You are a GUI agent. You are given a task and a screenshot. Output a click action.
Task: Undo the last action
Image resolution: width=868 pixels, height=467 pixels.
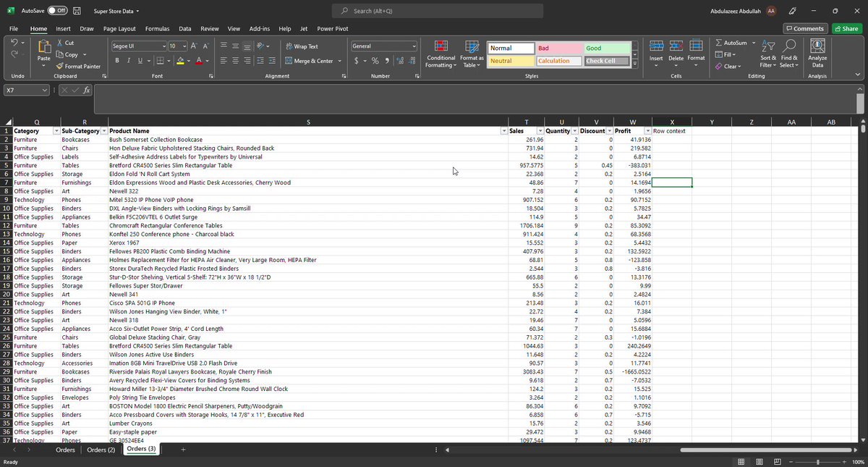click(x=14, y=44)
